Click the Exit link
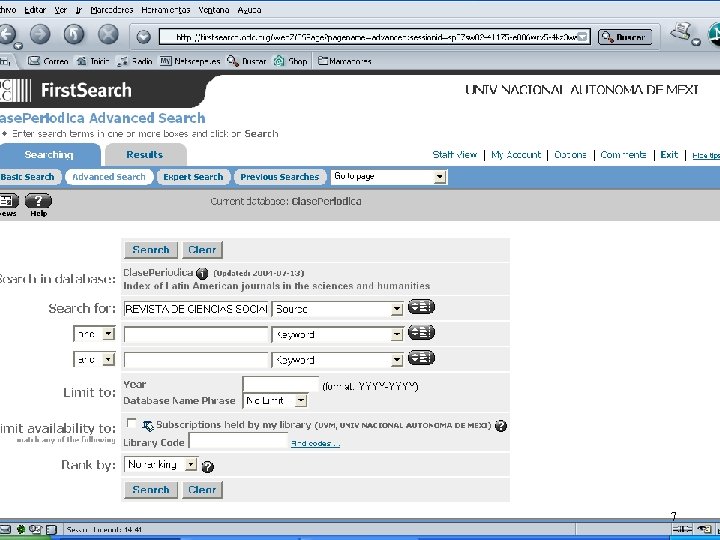The image size is (720, 540). click(x=669, y=155)
